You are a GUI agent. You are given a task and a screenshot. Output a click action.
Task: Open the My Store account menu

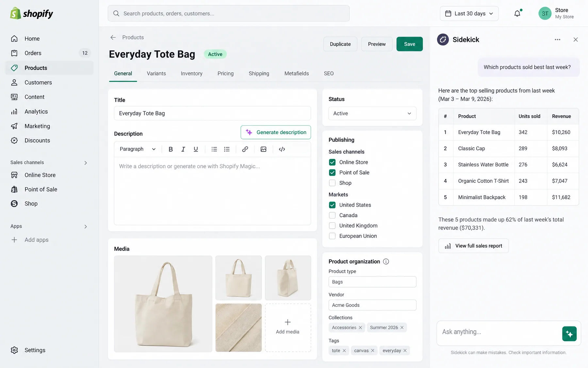(556, 13)
